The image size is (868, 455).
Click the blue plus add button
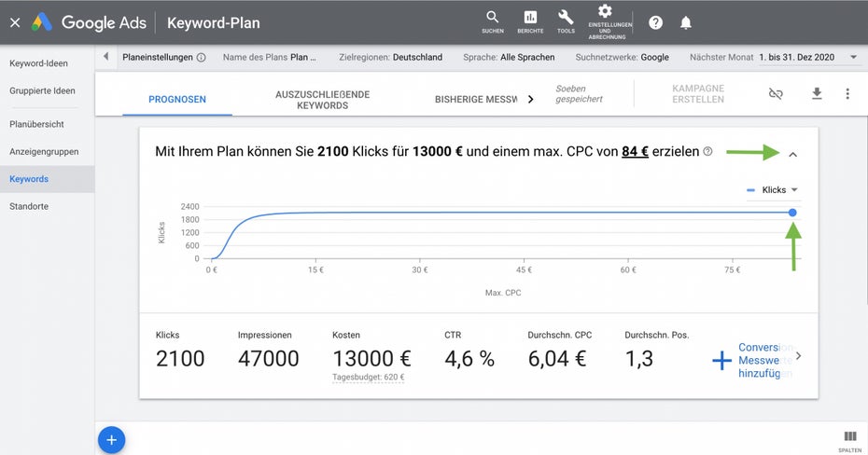click(x=111, y=440)
